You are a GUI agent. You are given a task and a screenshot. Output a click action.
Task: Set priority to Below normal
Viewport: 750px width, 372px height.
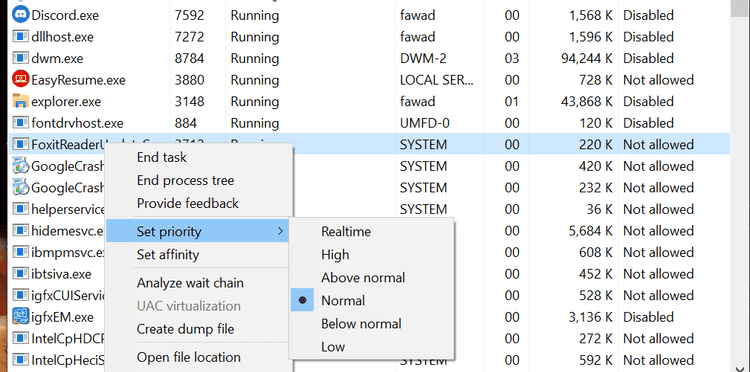tap(361, 324)
